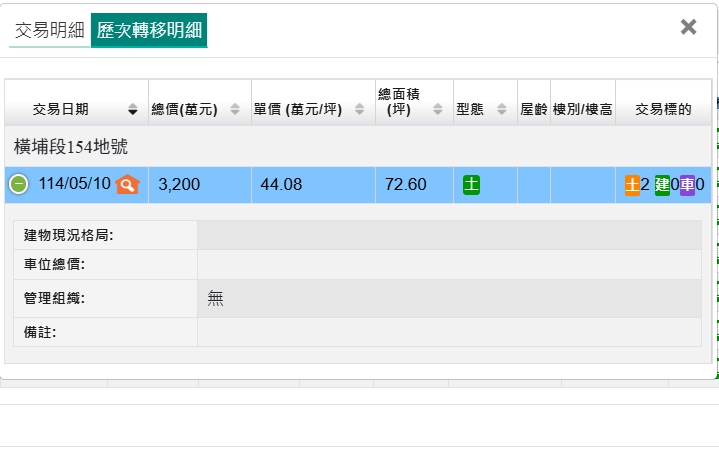
Task: Click the 管理組織 value field showing 無
Action: point(448,297)
